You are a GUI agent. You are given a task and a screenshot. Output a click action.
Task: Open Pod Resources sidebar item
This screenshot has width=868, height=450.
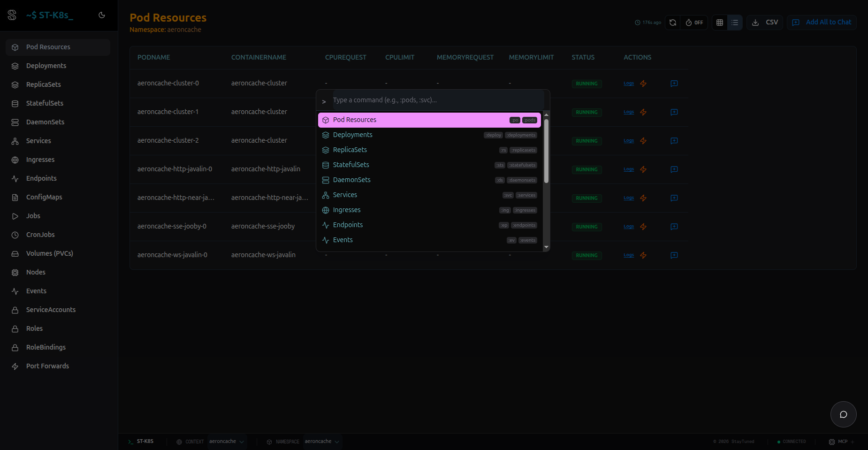pos(58,47)
